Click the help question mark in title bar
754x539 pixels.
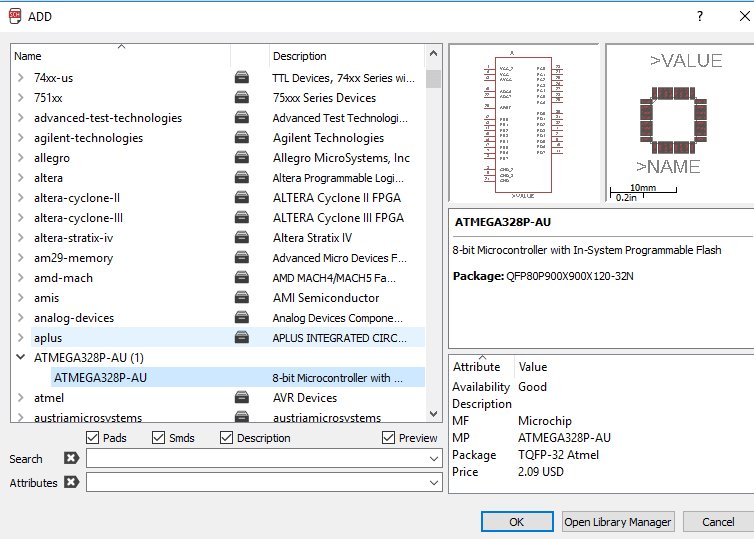(700, 16)
